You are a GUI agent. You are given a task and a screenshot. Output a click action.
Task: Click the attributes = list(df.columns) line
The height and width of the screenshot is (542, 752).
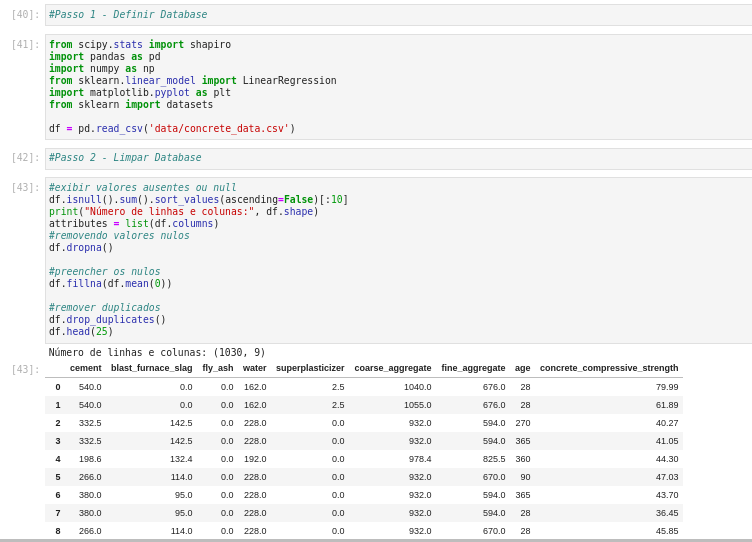pos(134,224)
